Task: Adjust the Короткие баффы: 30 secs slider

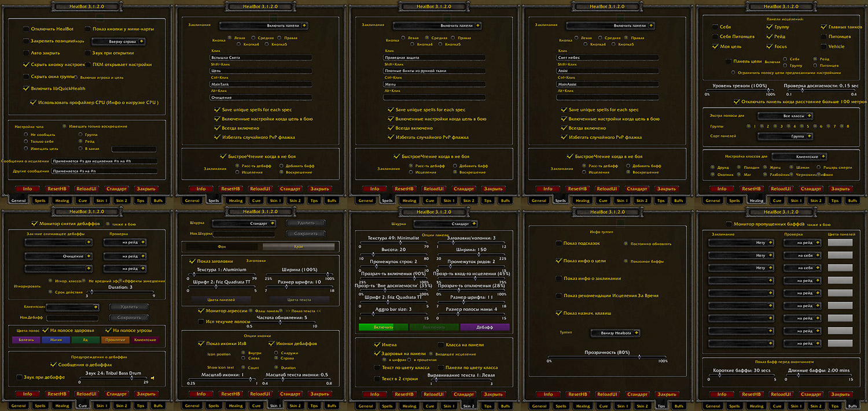Action: pos(742,376)
